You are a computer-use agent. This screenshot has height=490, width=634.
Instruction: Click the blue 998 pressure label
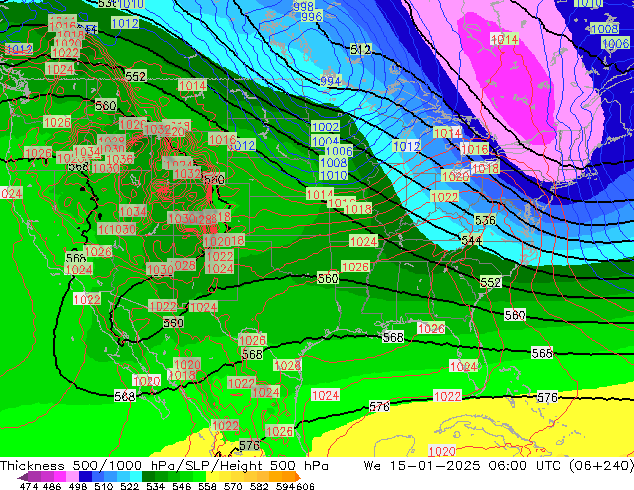click(303, 6)
